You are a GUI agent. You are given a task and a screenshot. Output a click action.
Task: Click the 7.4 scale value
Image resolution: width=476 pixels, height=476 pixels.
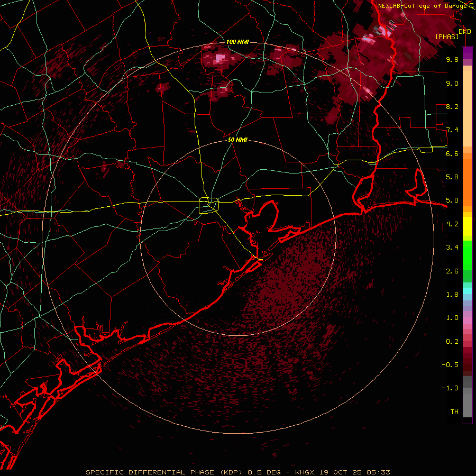click(452, 130)
